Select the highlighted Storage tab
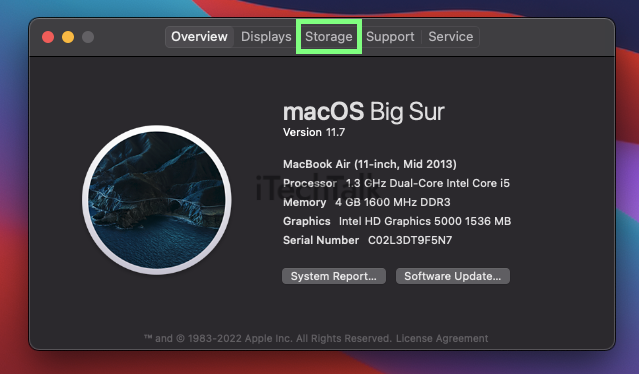This screenshot has width=639, height=374. pyautogui.click(x=329, y=37)
